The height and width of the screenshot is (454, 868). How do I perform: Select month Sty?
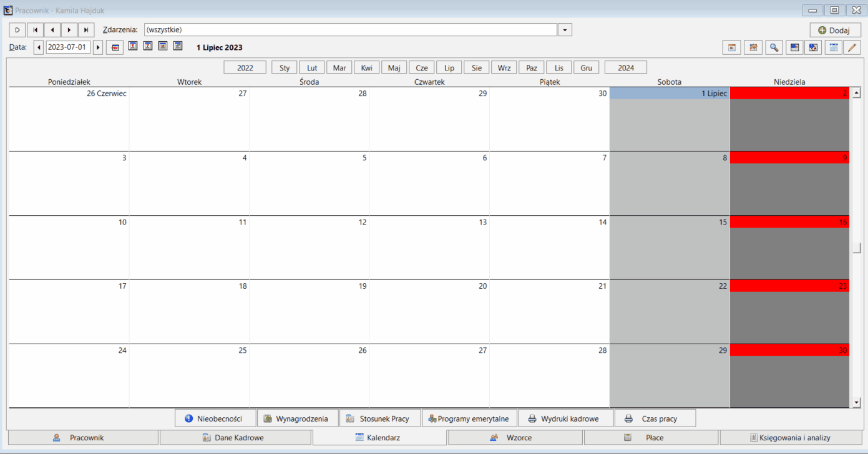pos(285,68)
